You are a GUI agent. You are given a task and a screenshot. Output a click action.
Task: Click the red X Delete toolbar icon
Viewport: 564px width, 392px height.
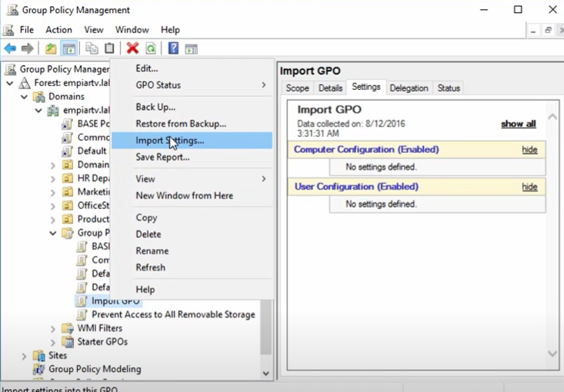(x=132, y=48)
